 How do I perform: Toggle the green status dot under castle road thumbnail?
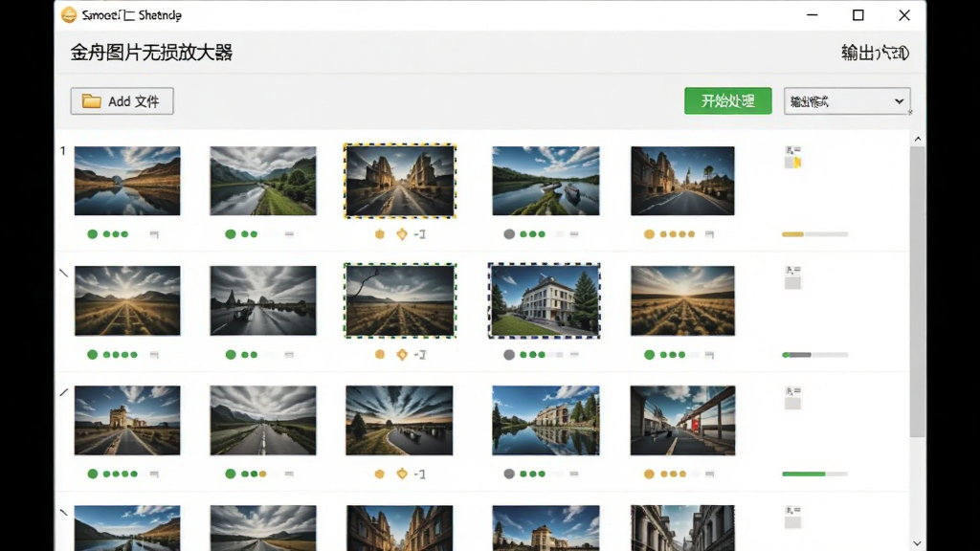click(x=93, y=474)
